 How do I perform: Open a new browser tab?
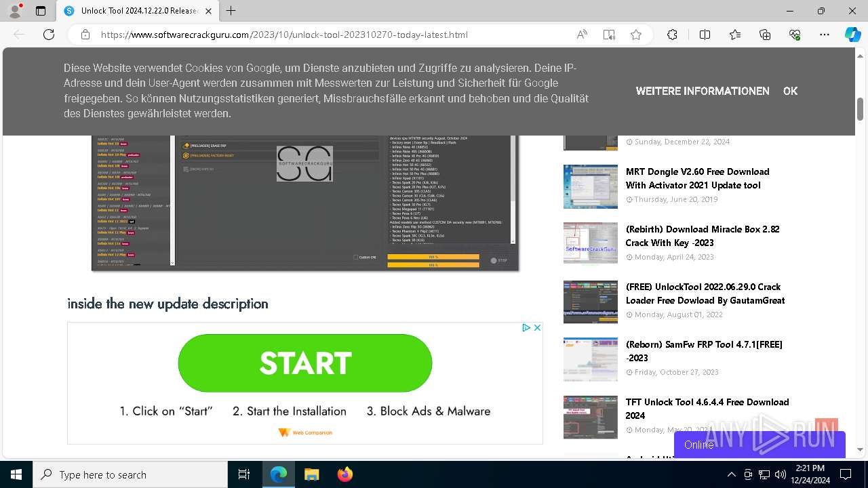[x=231, y=11]
